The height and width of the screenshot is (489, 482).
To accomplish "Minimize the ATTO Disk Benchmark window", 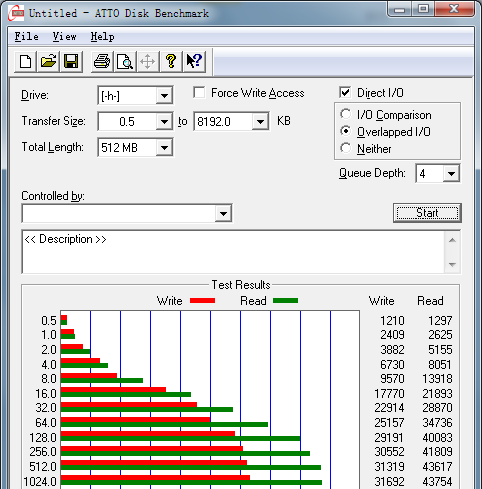I will point(400,9).
